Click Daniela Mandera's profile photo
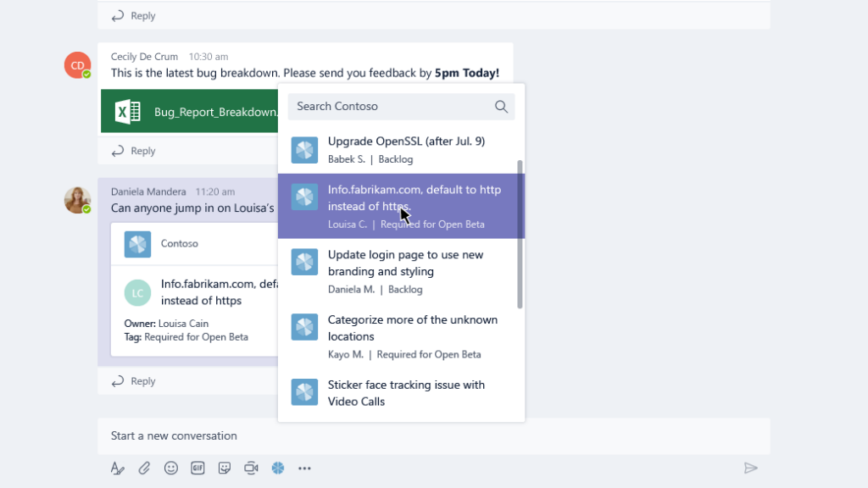 77,200
